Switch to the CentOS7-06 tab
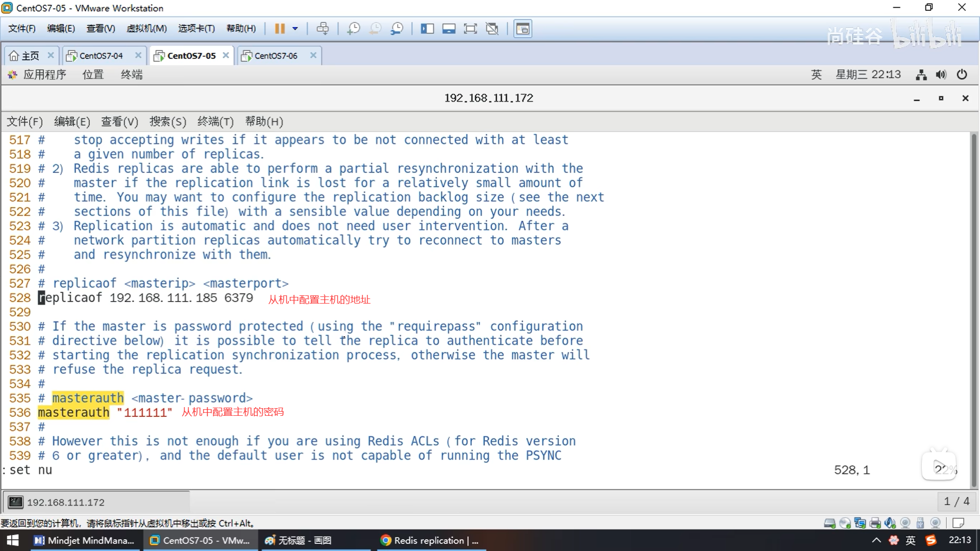This screenshot has width=980, height=551. click(x=276, y=56)
